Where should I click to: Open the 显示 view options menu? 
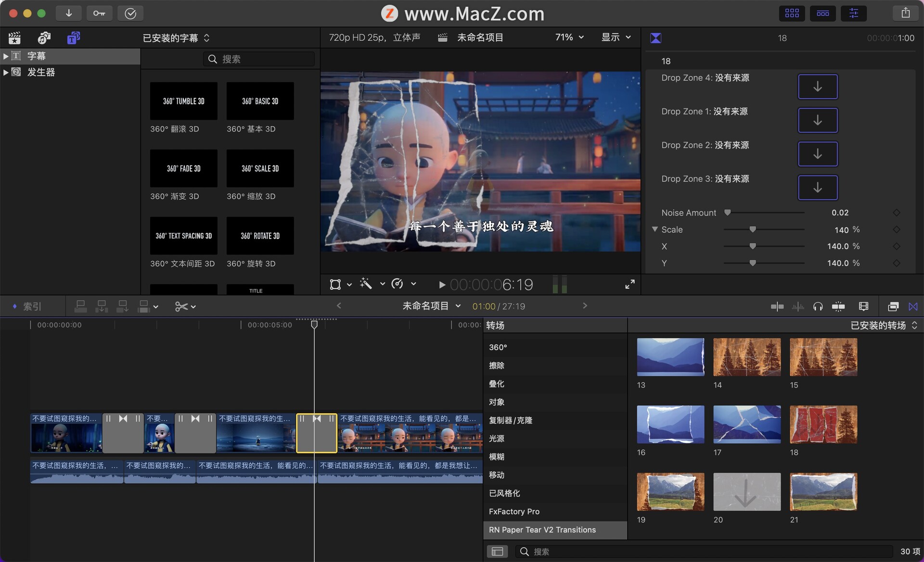click(x=616, y=37)
